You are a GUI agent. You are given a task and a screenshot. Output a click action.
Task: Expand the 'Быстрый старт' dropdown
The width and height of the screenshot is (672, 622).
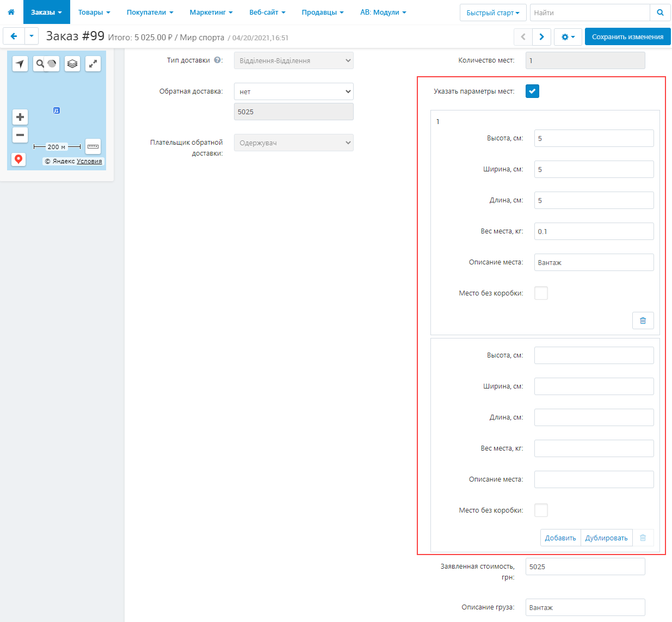pyautogui.click(x=492, y=13)
